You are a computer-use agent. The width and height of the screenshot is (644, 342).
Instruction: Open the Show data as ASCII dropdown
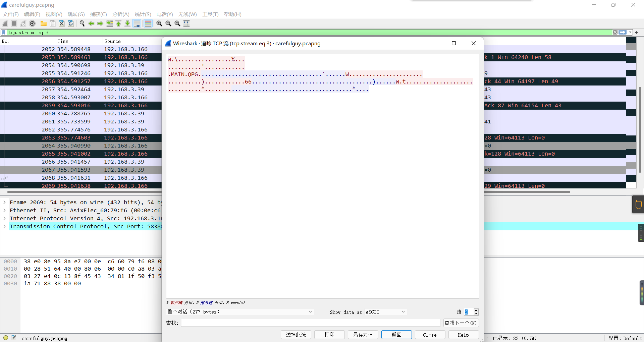(x=385, y=312)
